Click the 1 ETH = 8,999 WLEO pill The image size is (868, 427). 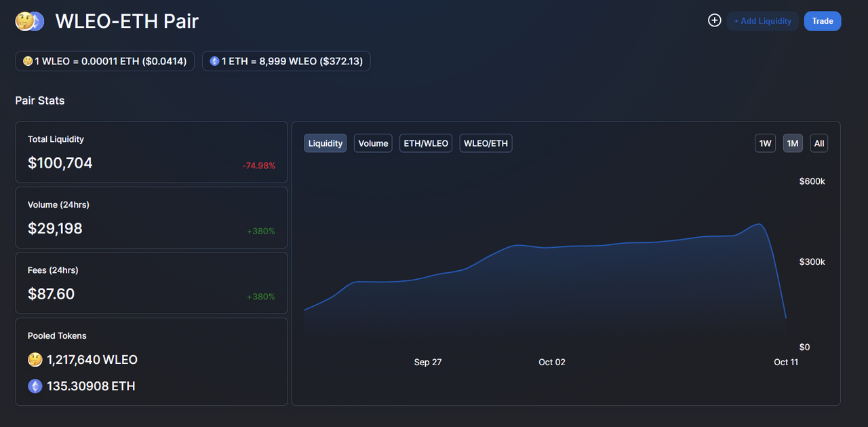[286, 61]
